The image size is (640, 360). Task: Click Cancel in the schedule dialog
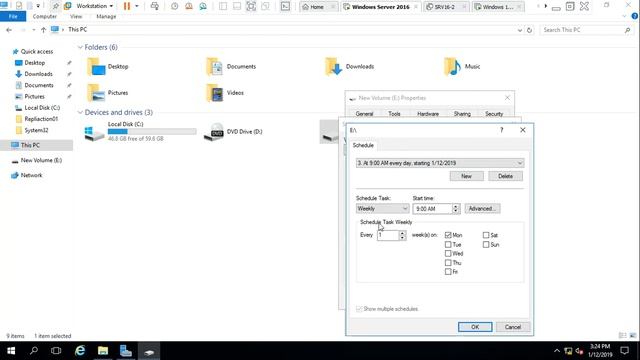(513, 327)
